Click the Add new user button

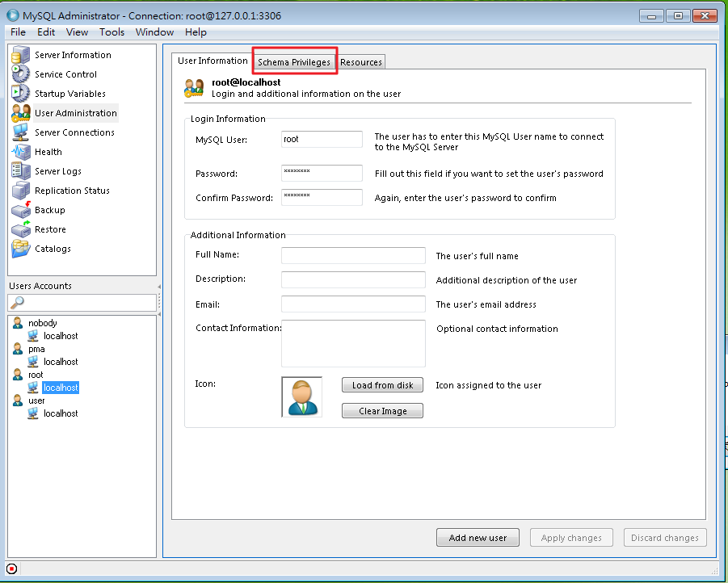point(478,538)
